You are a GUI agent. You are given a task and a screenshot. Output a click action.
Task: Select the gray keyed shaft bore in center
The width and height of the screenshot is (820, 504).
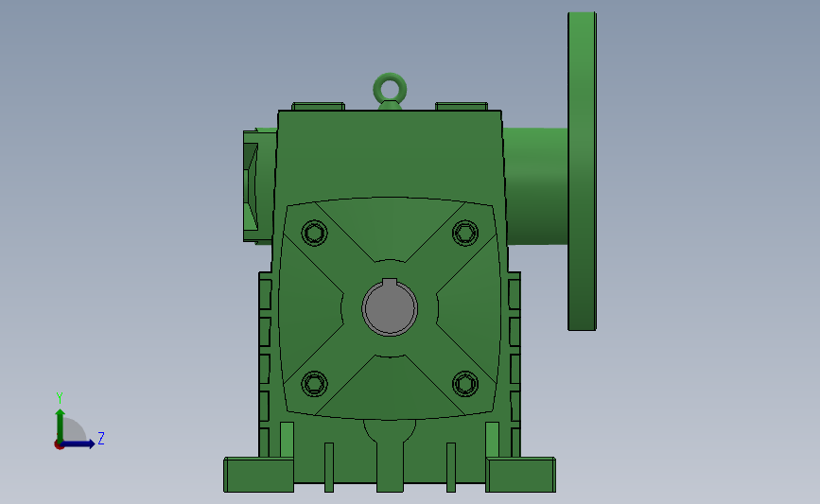click(390, 307)
